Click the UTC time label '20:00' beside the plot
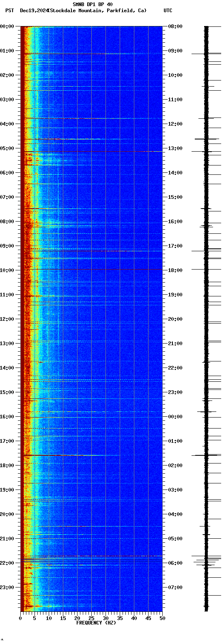Image resolution: width=224 pixels, height=644 pixels. pyautogui.click(x=175, y=319)
